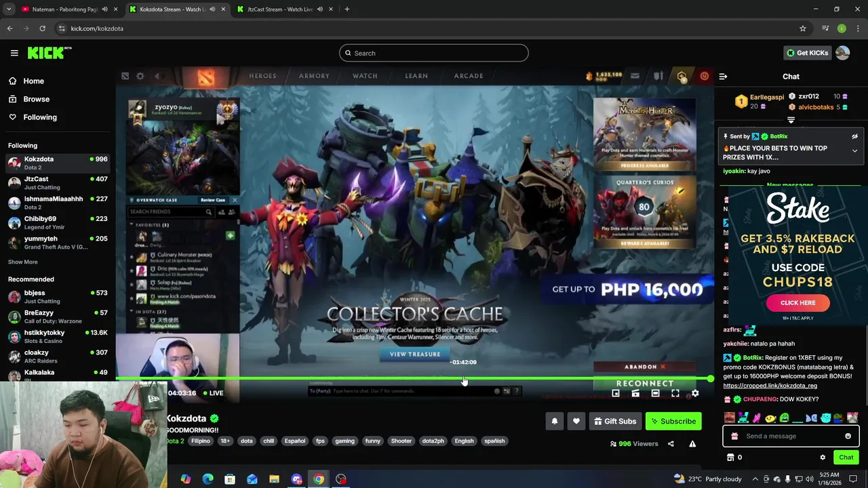Open the Windows notification center
The image size is (868, 488).
pos(853,479)
